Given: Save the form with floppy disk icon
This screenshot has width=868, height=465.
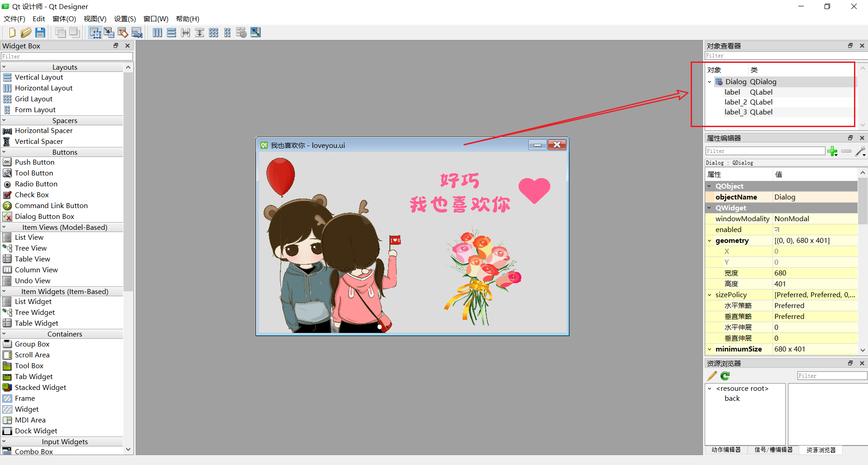Looking at the screenshot, I should (40, 33).
